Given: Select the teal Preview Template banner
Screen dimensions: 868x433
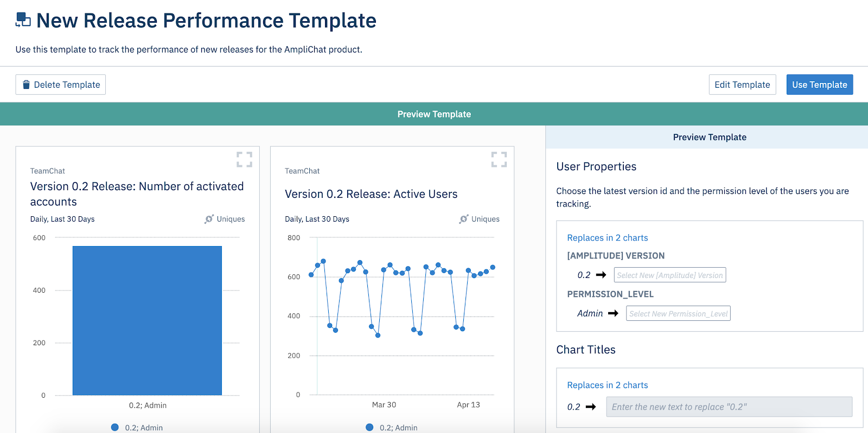Looking at the screenshot, I should 434,114.
